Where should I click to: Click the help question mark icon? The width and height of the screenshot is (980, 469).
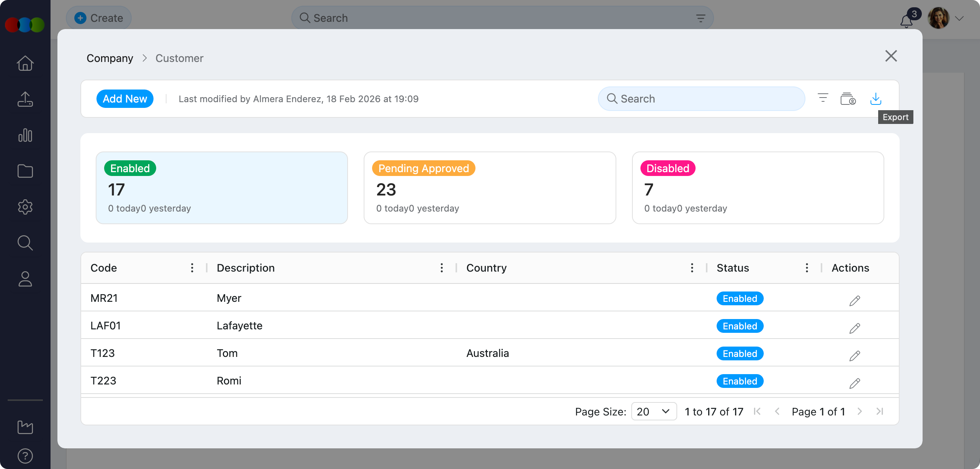(x=25, y=456)
